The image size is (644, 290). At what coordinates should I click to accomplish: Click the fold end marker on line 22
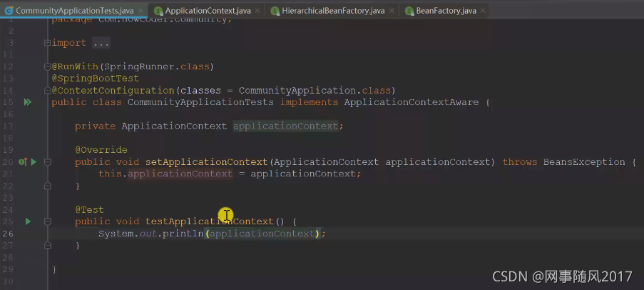pyautogui.click(x=48, y=186)
